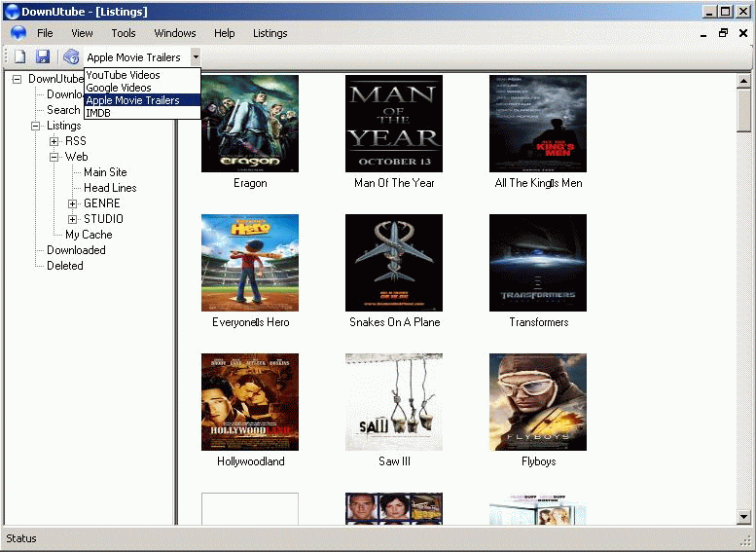
Task: Open the Help menu
Action: click(224, 33)
